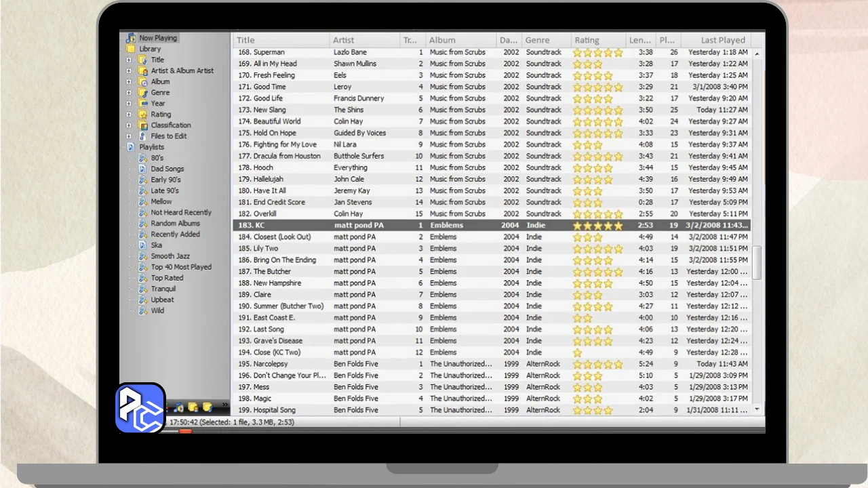This screenshot has width=868, height=488.
Task: Click the Album folder icon in Library
Action: 143,81
